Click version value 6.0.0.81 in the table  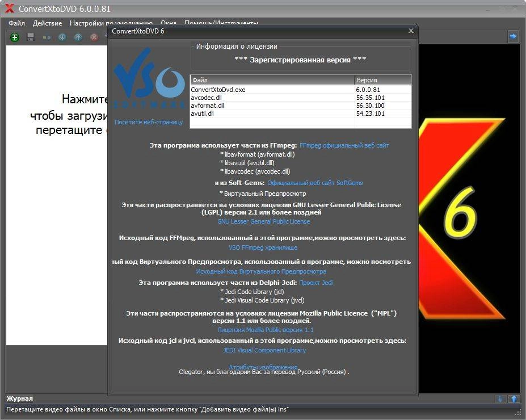pyautogui.click(x=368, y=90)
